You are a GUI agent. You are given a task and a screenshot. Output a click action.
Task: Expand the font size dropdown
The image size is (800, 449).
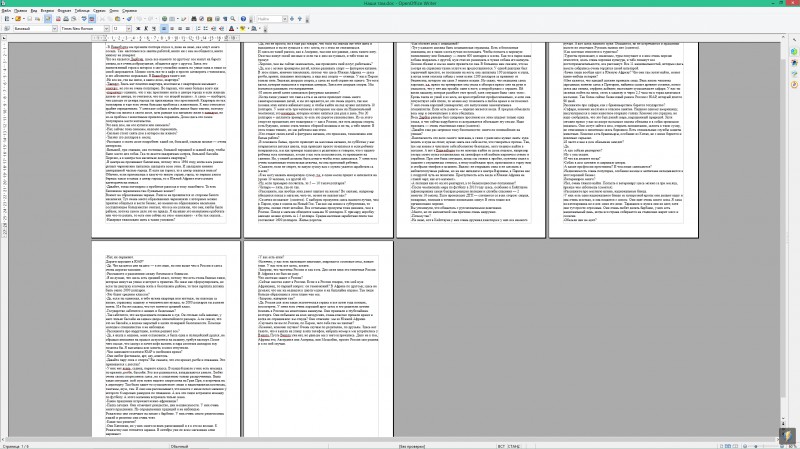(129, 29)
